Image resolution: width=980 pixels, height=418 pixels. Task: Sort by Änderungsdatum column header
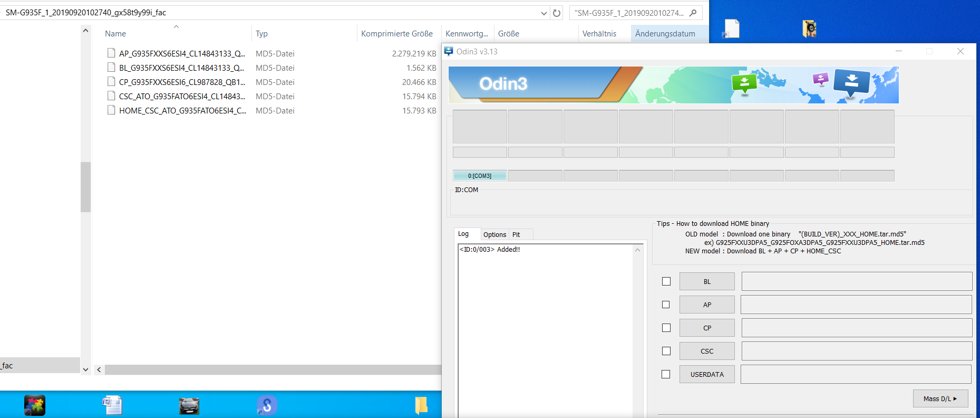pyautogui.click(x=665, y=33)
